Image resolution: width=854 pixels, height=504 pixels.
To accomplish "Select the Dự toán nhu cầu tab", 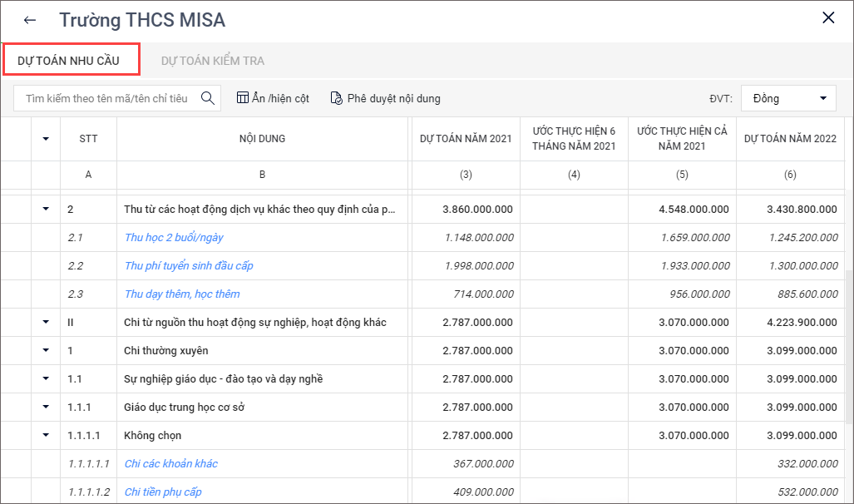I will point(69,61).
